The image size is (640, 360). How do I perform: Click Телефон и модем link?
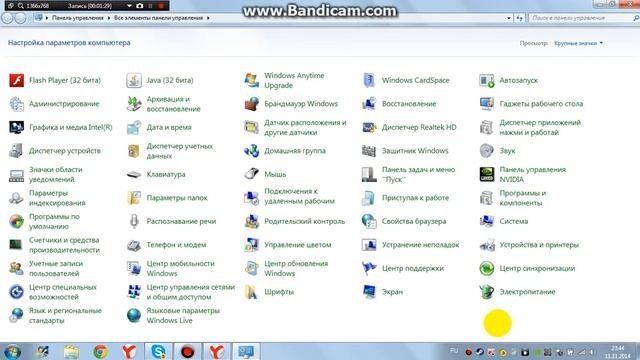(176, 245)
